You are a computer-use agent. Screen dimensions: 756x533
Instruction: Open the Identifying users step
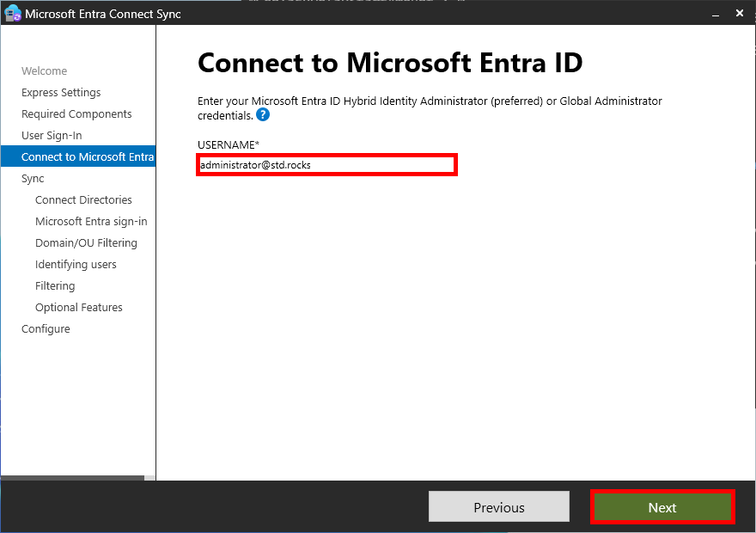click(x=76, y=264)
